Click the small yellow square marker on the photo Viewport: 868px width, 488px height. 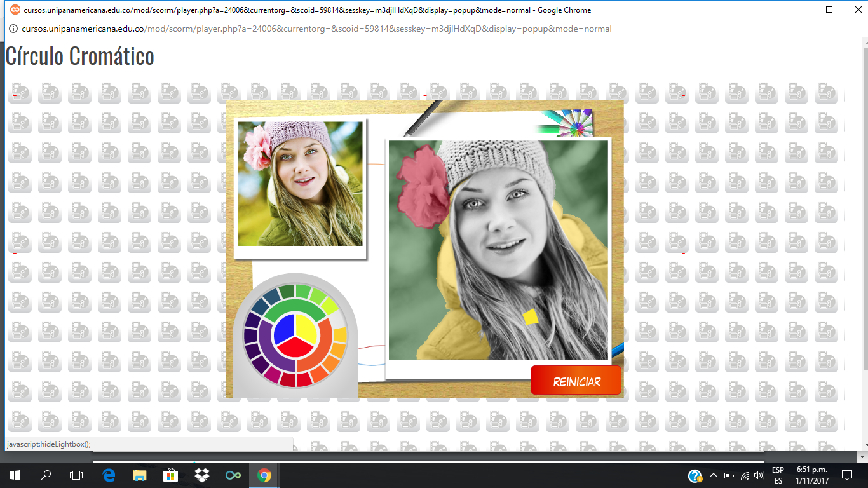[x=530, y=317]
